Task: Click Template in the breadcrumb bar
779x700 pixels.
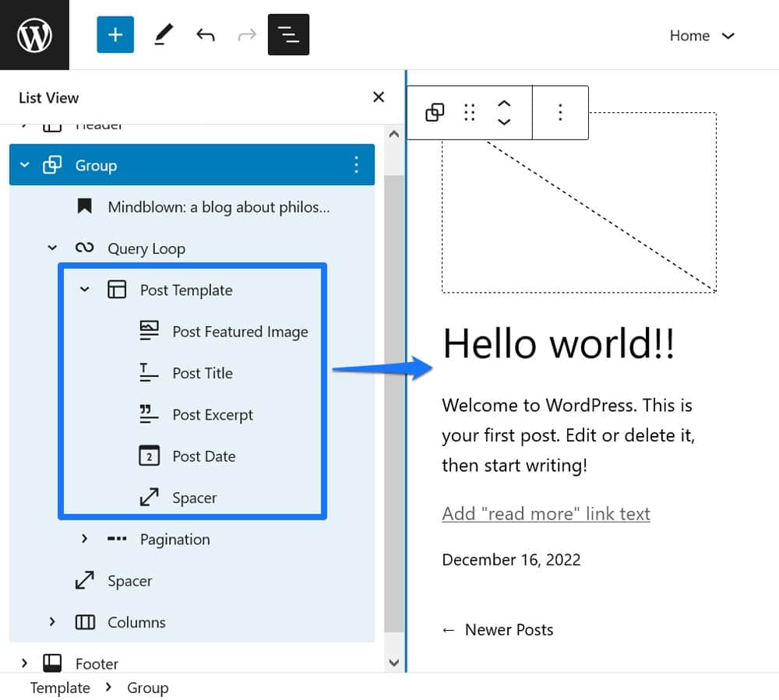Action: point(60,688)
